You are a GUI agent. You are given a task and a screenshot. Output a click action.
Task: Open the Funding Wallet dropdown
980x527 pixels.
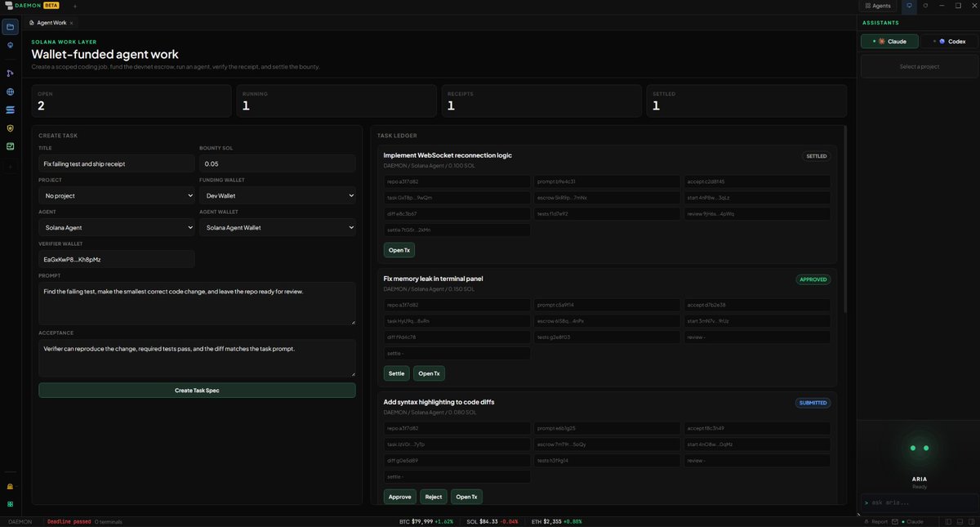point(278,196)
